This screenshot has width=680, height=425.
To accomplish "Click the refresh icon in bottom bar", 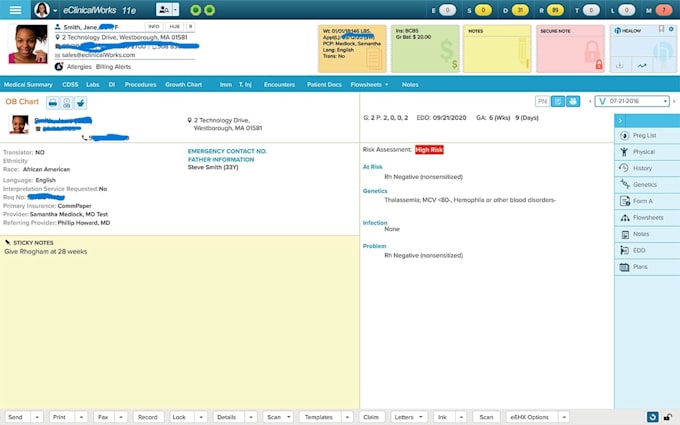I will pos(652,417).
